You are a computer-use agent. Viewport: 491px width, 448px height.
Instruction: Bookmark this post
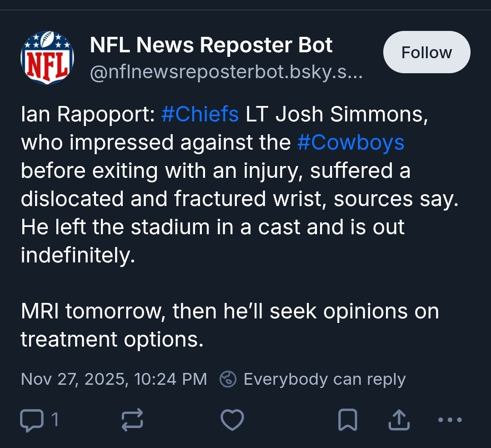pos(348,419)
